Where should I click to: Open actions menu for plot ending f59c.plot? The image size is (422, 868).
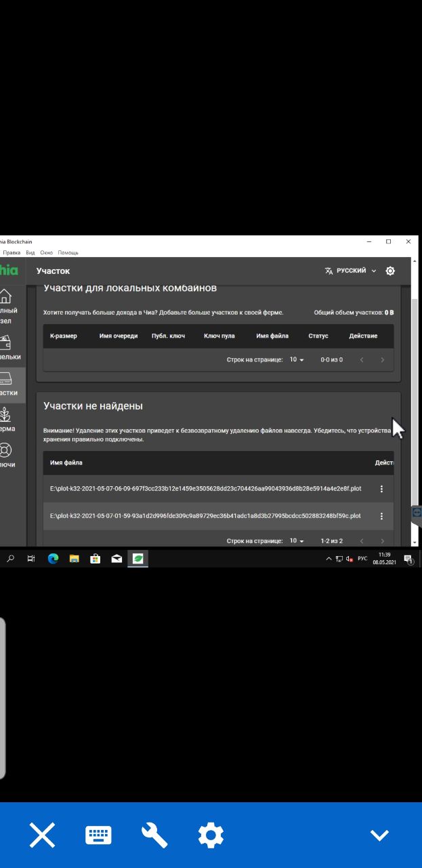[381, 516]
